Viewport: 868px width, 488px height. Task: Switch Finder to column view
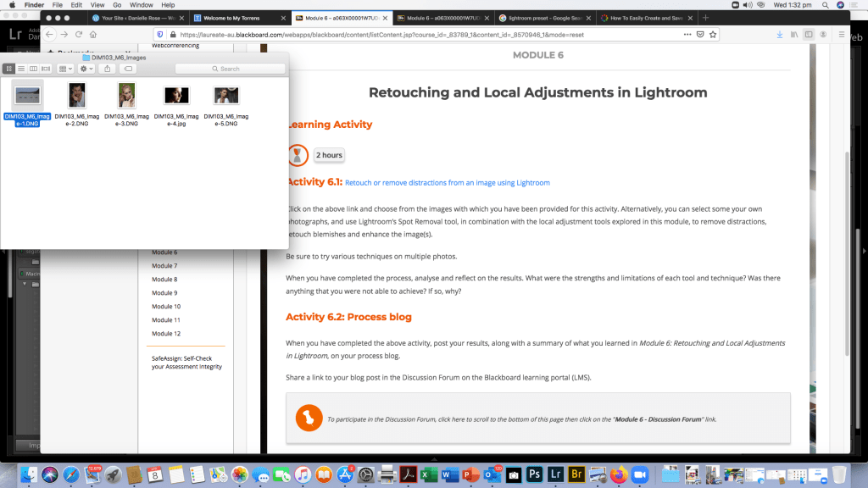pyautogui.click(x=33, y=69)
